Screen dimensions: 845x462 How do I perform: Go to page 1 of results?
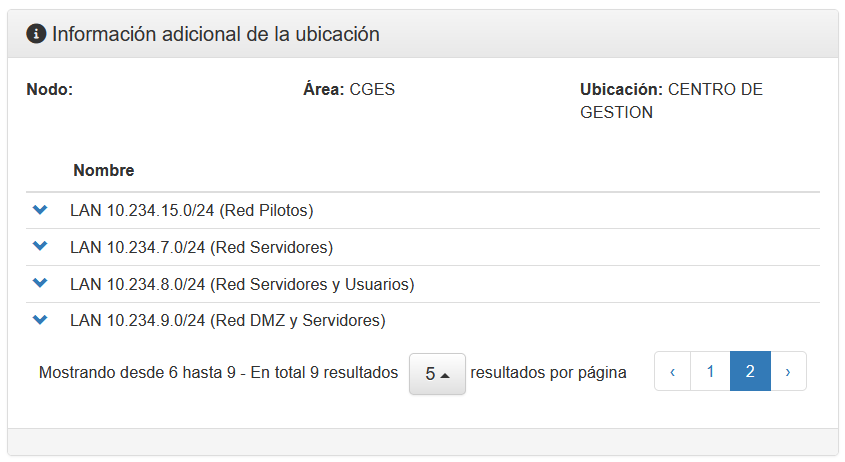(x=710, y=371)
